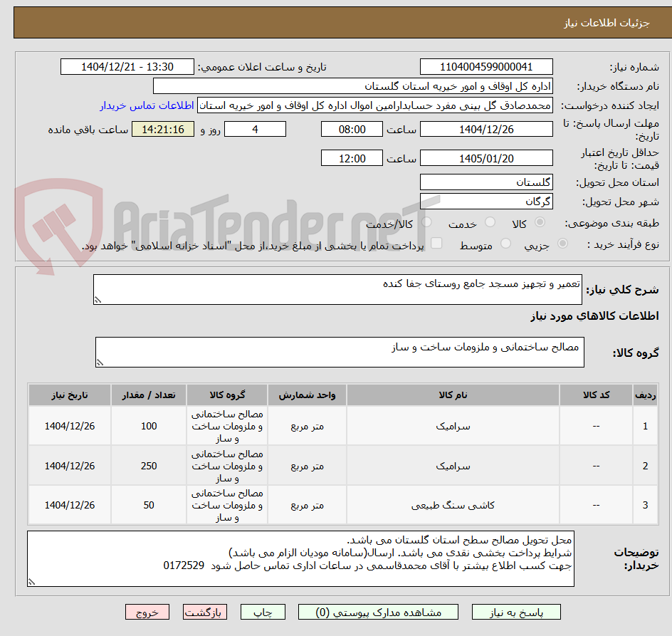Select the جزیی purchase type radio
The width and height of the screenshot is (672, 636).
pos(562,244)
